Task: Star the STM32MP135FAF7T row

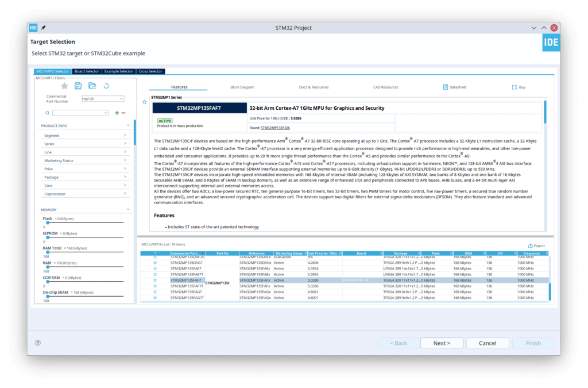Action: pyautogui.click(x=155, y=286)
